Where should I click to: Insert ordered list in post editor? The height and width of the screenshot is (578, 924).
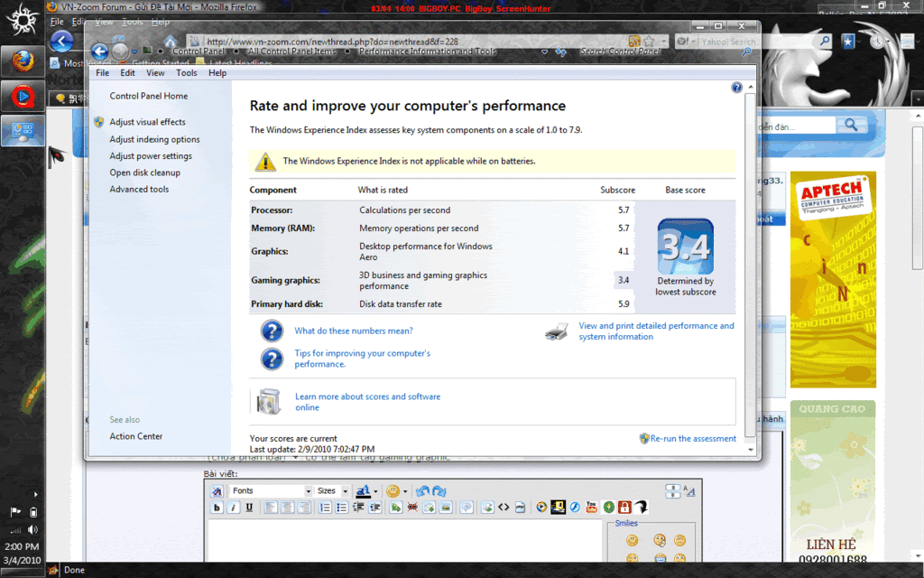pos(325,508)
